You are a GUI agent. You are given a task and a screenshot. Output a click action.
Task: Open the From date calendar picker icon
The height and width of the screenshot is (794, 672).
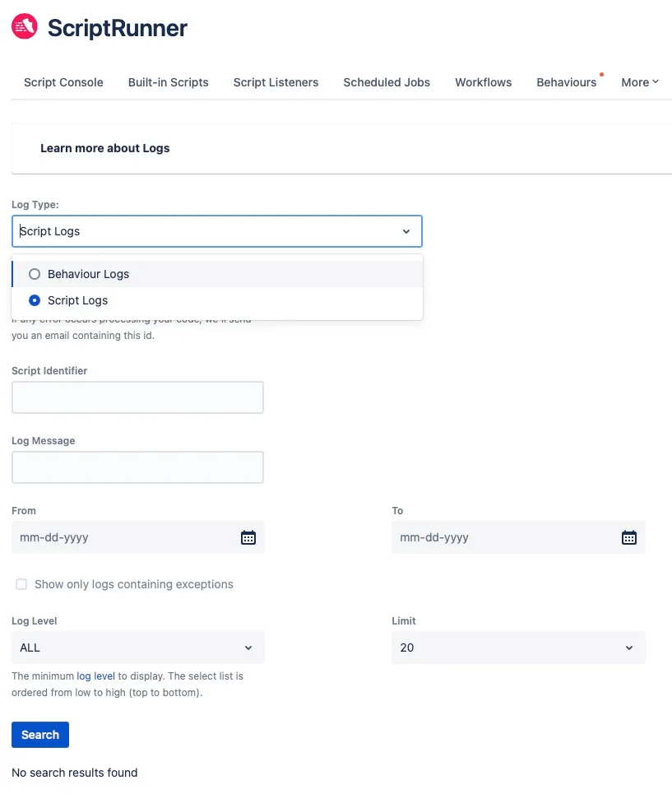point(248,537)
